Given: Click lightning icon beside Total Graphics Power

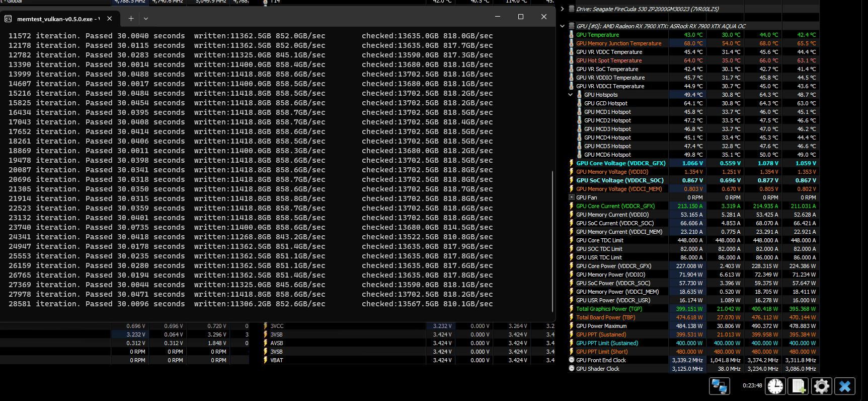Looking at the screenshot, I should coord(571,309).
